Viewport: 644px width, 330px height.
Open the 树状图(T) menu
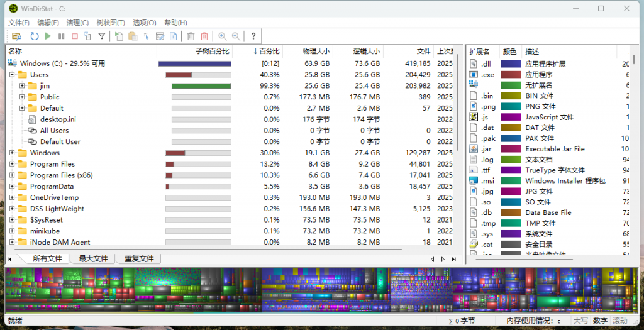111,23
